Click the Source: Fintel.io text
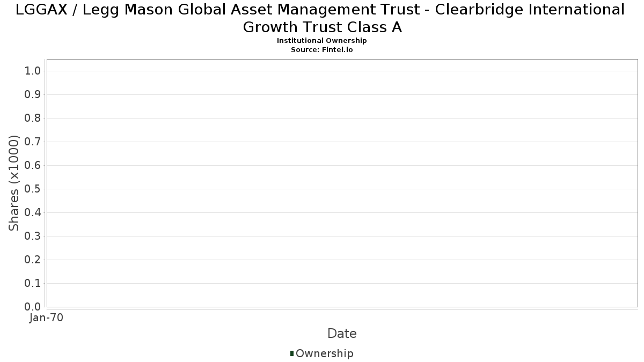 click(321, 49)
